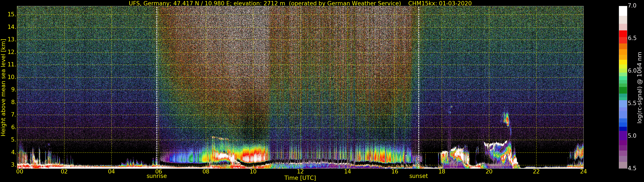
Task: Click the height axis tick "6."
Action: point(13,127)
